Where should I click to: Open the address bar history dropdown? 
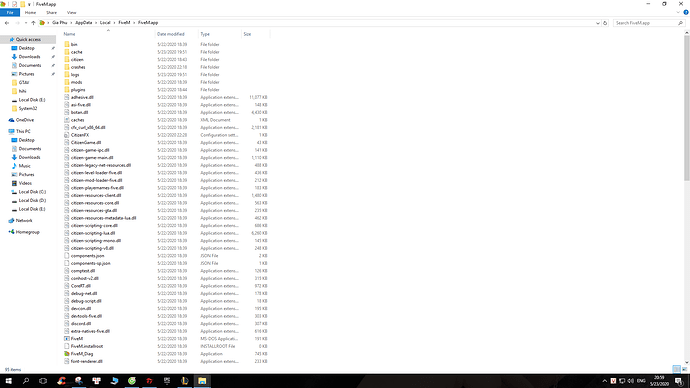click(597, 23)
